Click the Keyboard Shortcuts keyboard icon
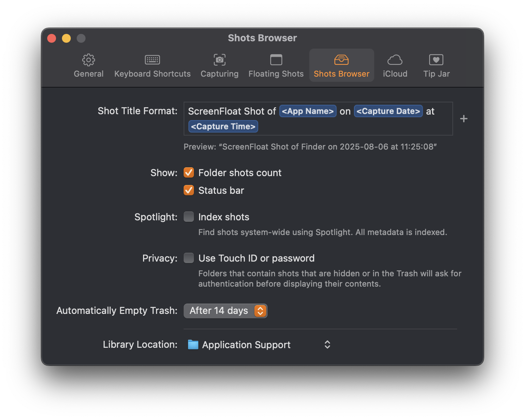Screen dimensions: 525x420 (x=152, y=60)
